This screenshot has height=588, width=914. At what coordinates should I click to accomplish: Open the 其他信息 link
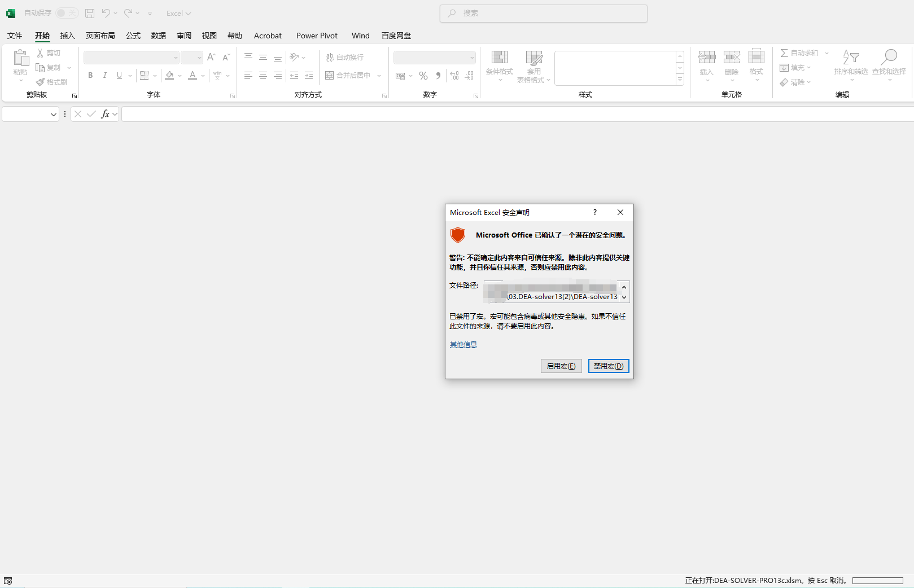tap(463, 345)
